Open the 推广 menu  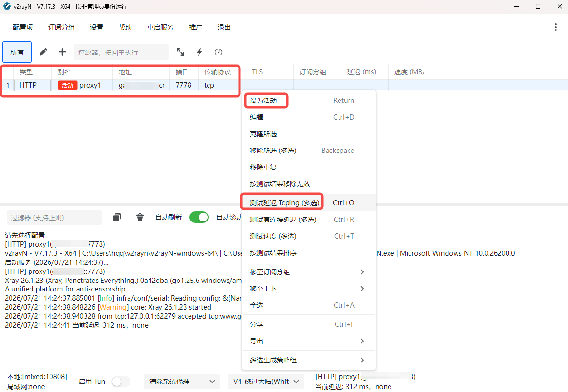tap(196, 27)
